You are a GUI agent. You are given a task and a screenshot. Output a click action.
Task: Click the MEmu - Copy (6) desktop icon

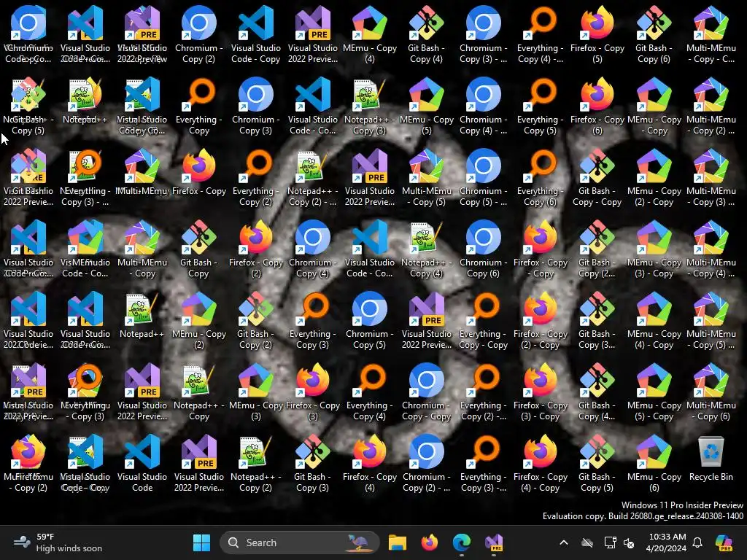654,464
